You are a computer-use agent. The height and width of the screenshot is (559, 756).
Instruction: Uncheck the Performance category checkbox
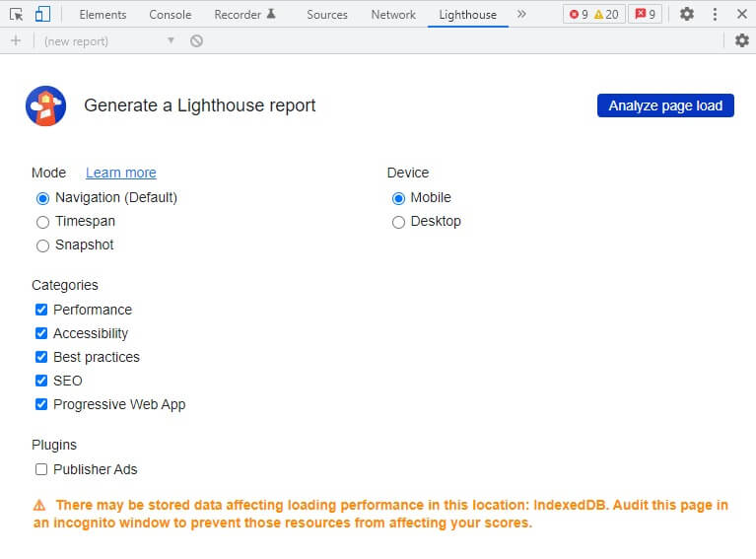click(41, 310)
